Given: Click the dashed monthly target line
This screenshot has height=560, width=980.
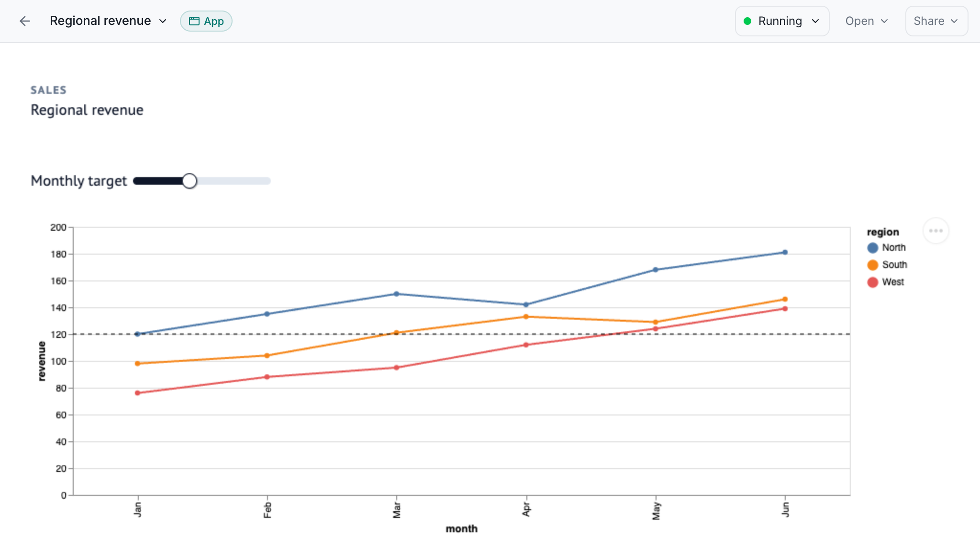Looking at the screenshot, I should [461, 334].
